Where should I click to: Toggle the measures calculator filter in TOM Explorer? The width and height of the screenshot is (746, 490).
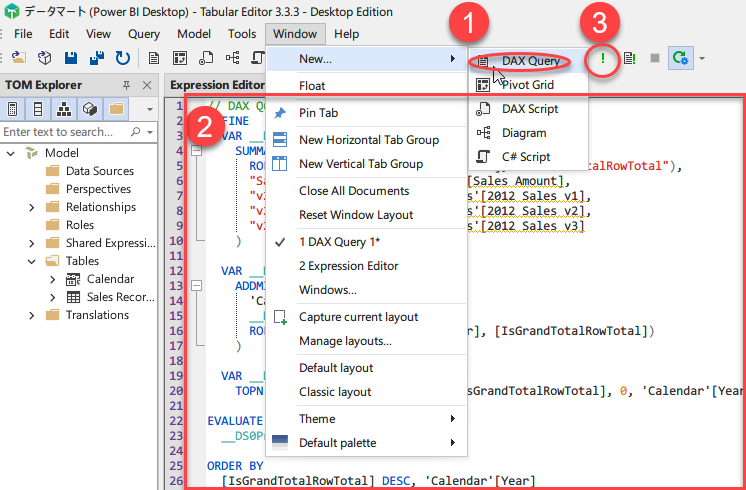point(13,109)
